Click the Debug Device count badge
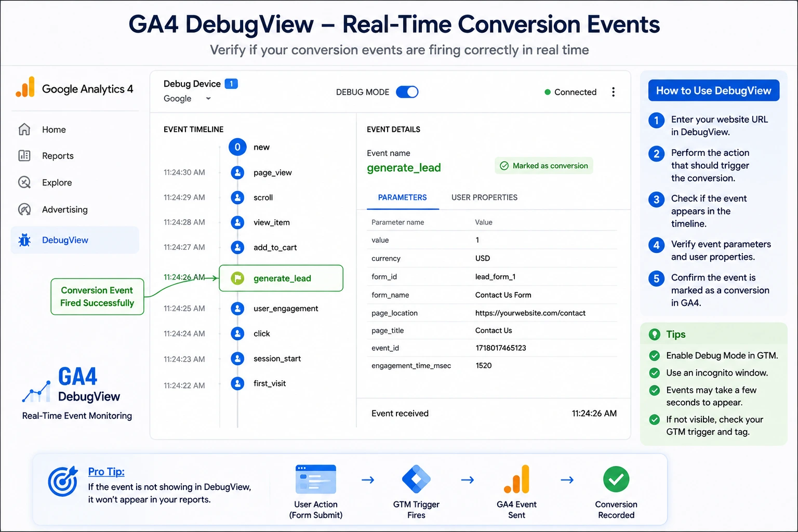The image size is (798, 532). coord(231,84)
